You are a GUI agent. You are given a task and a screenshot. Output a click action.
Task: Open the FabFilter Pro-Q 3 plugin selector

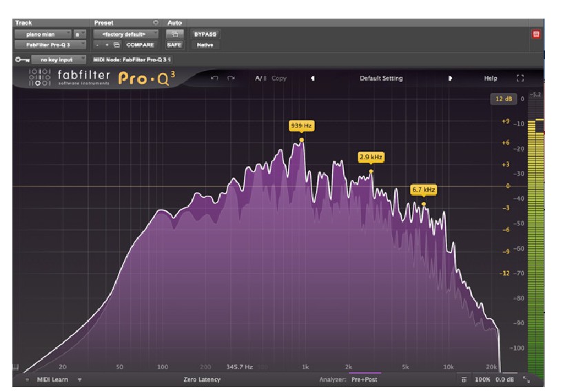[x=50, y=45]
